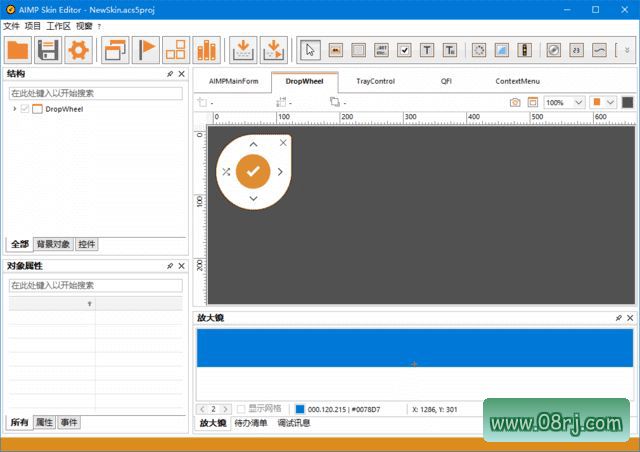This screenshot has width=640, height=452.
Task: Switch to the TrayControl tab
Action: coord(376,81)
